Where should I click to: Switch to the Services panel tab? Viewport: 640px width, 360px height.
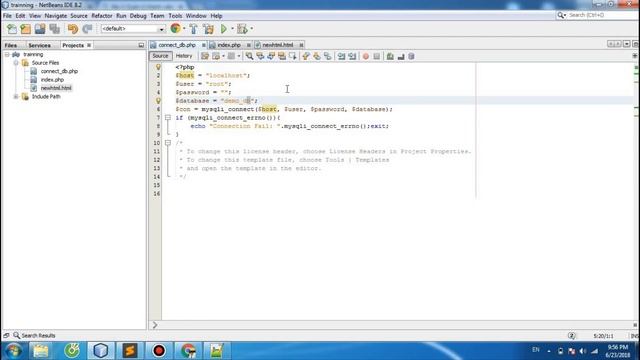[40, 45]
